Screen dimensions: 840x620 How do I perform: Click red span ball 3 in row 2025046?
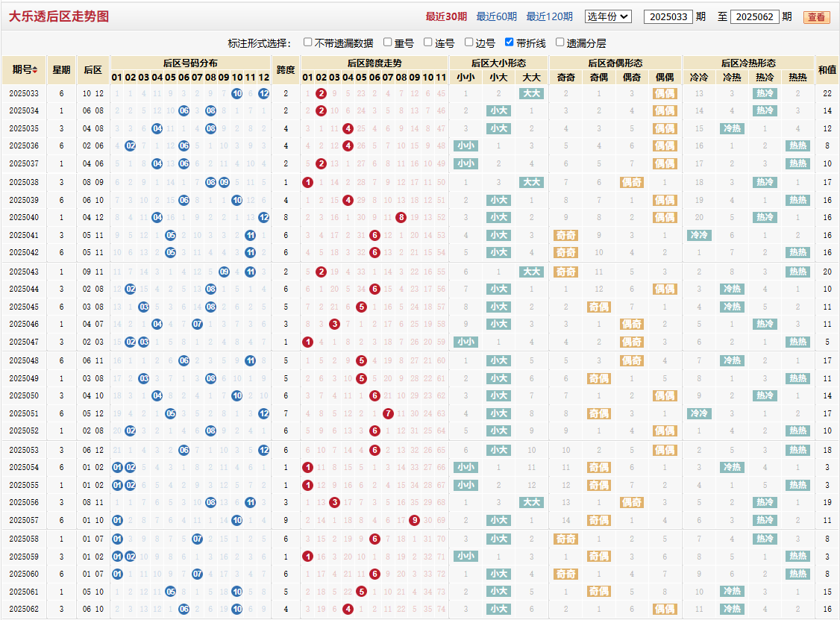(x=334, y=325)
